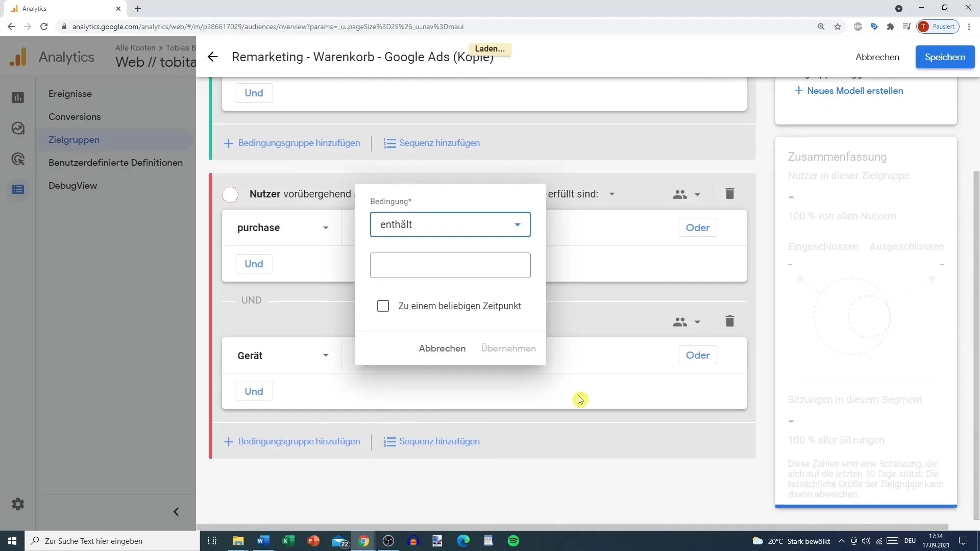The image size is (980, 551).
Task: Open Spotify from the taskbar
Action: (x=513, y=541)
